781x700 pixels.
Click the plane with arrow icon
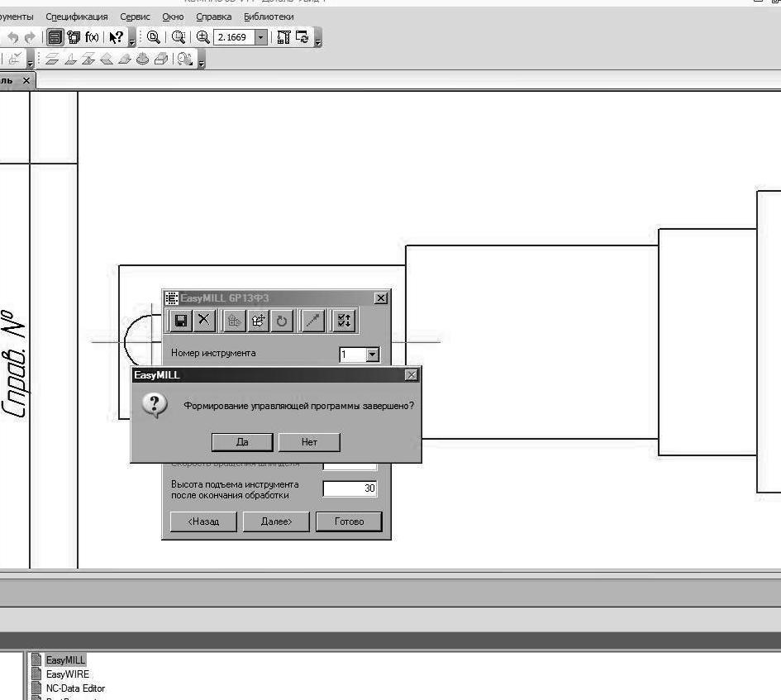[x=88, y=60]
